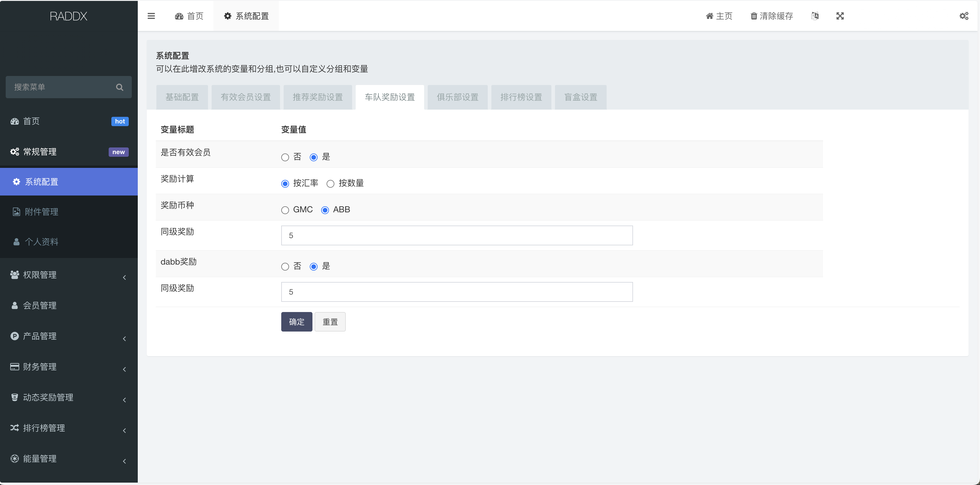Viewport: 980px width, 485px height.
Task: Open the language translation switcher
Action: [815, 16]
